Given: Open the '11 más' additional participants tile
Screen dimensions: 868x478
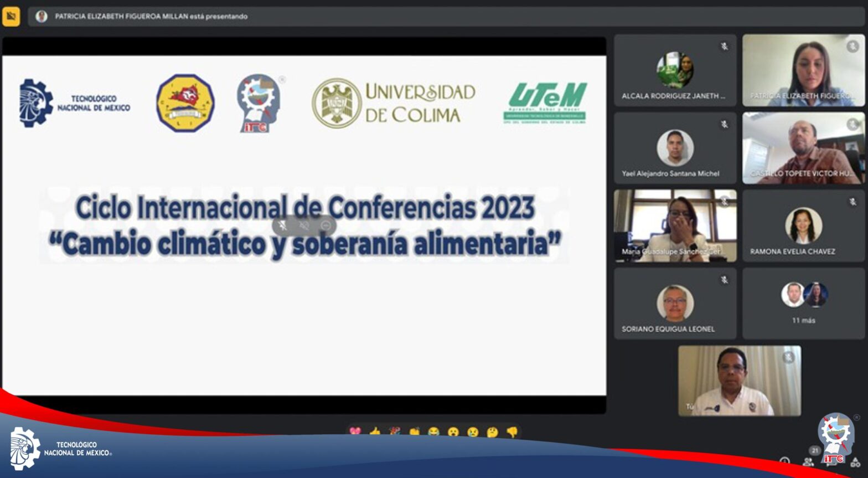Looking at the screenshot, I should [803, 304].
